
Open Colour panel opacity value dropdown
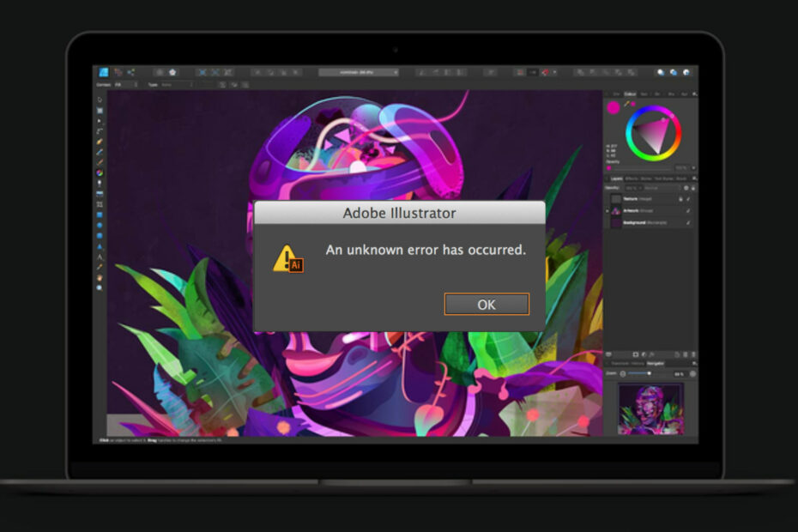[693, 168]
